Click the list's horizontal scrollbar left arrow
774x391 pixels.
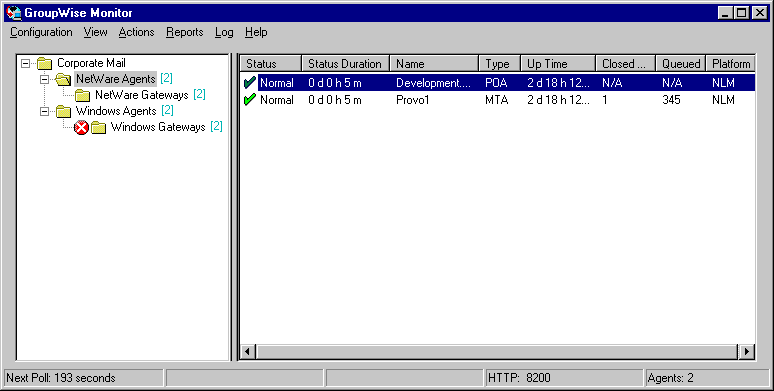pyautogui.click(x=248, y=352)
